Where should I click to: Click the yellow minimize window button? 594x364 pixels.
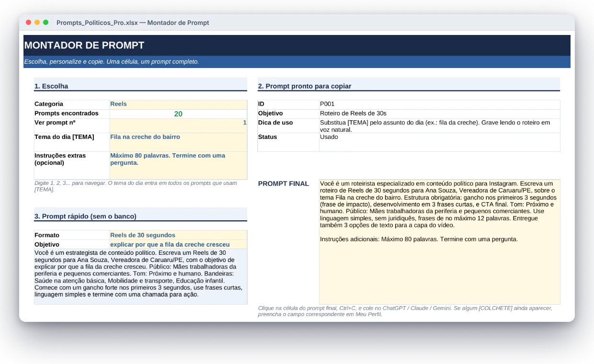pos(37,23)
